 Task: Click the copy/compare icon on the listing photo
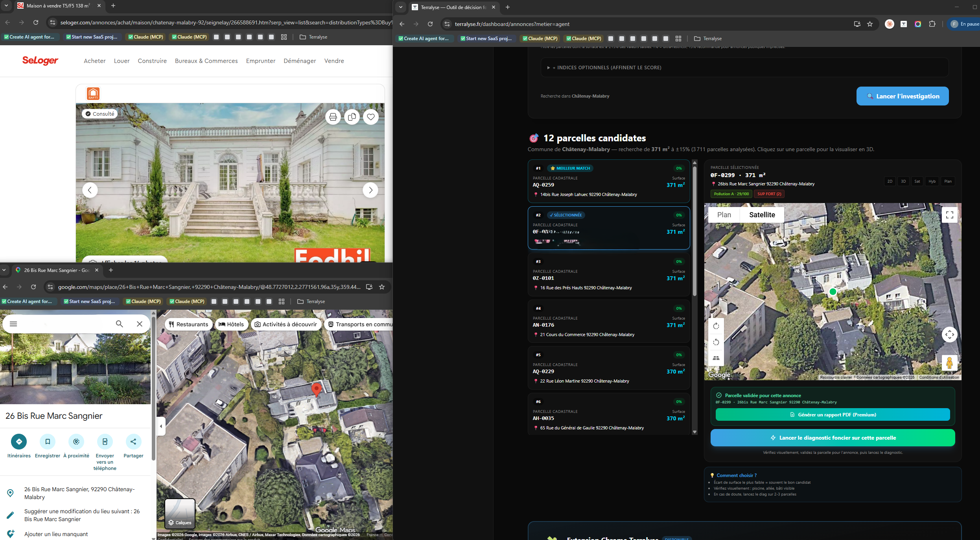coord(352,117)
